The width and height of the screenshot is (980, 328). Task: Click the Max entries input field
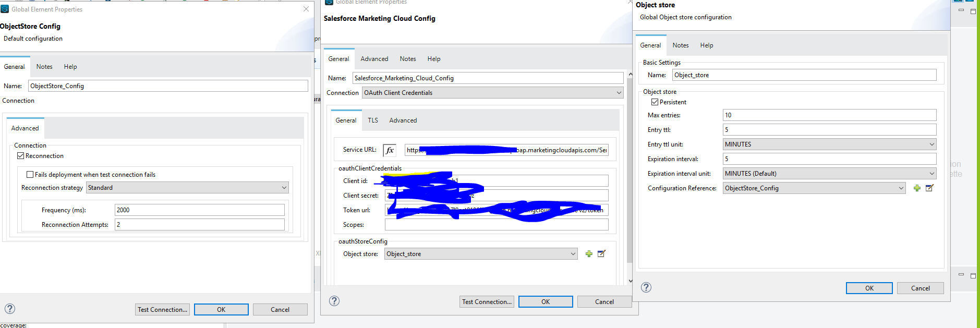tap(829, 115)
